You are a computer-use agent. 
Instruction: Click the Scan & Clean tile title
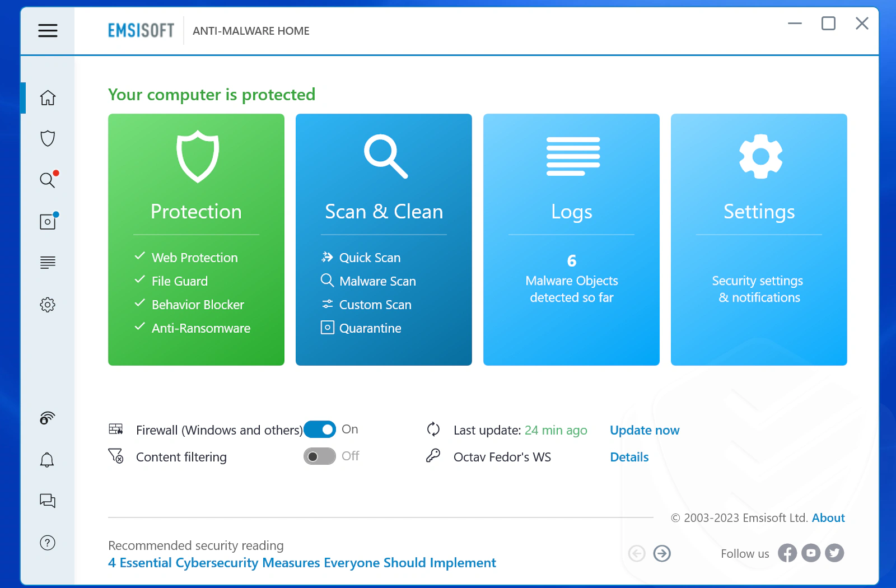click(x=384, y=212)
